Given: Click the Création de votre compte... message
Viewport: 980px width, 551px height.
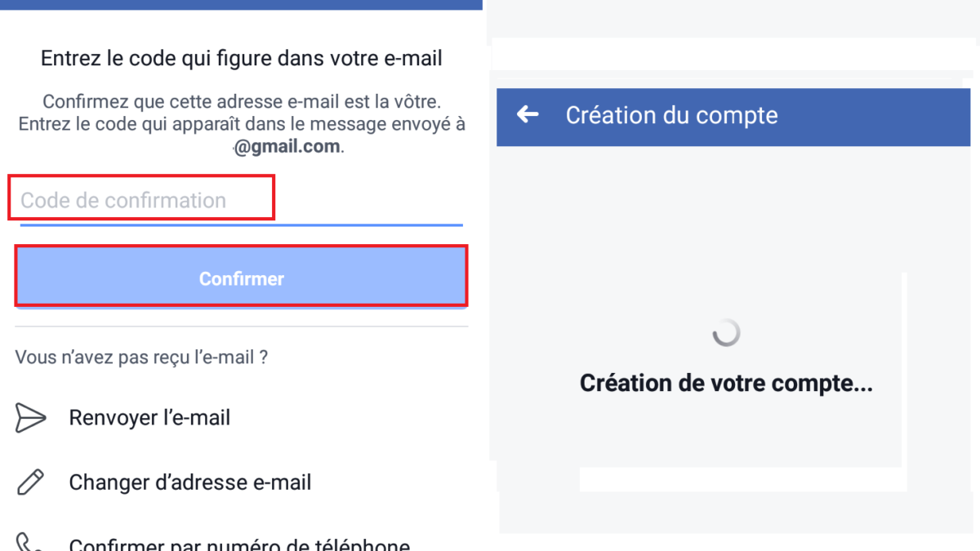Looking at the screenshot, I should click(x=726, y=383).
